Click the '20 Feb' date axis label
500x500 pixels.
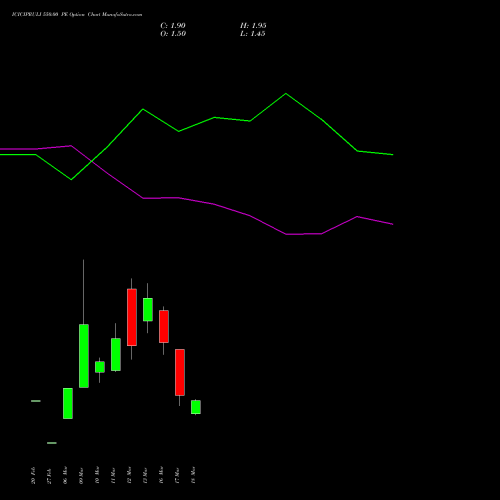(33, 475)
